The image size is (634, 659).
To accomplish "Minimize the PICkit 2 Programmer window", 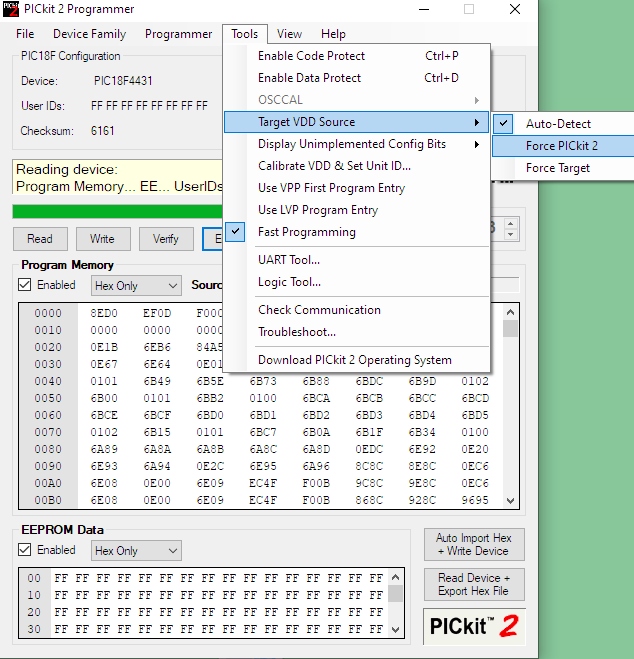I will click(x=424, y=9).
